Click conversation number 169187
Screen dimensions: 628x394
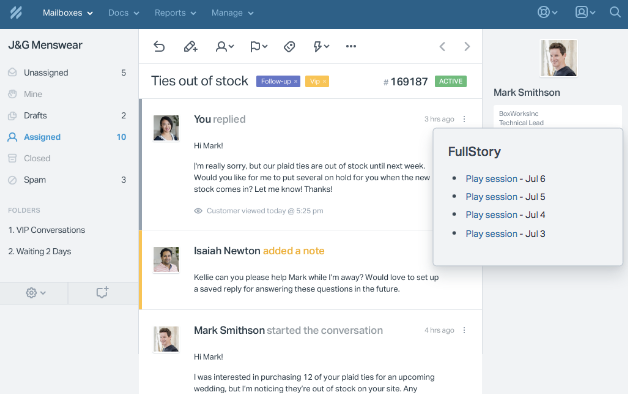(x=405, y=82)
